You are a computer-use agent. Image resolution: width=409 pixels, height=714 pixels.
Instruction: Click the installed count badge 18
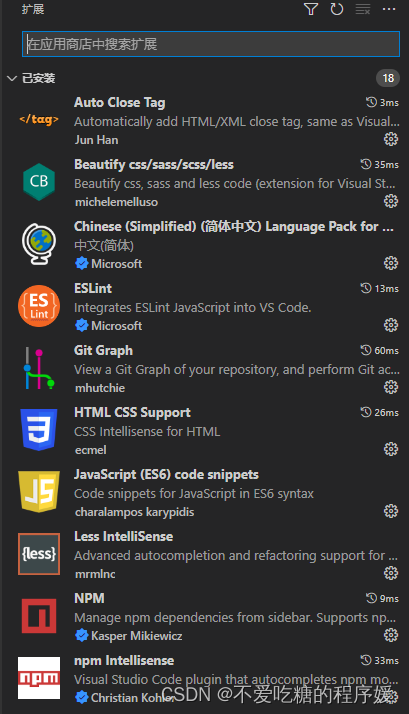pos(388,78)
